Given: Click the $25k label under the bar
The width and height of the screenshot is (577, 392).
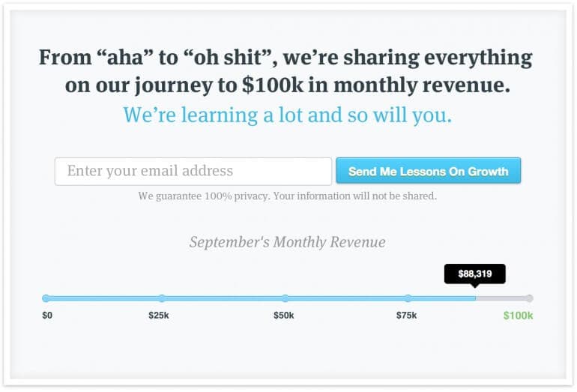Looking at the screenshot, I should (x=159, y=316).
